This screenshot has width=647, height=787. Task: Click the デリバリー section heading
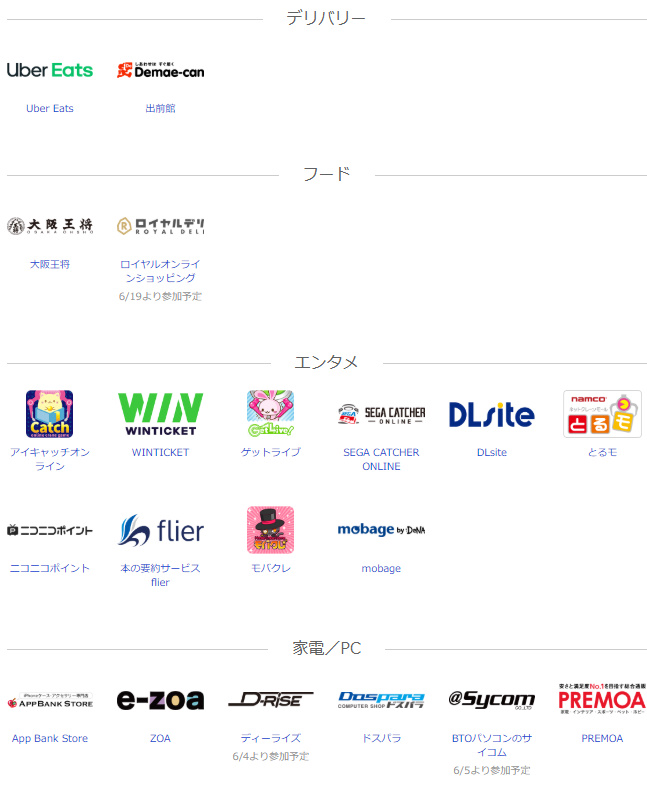tap(326, 19)
